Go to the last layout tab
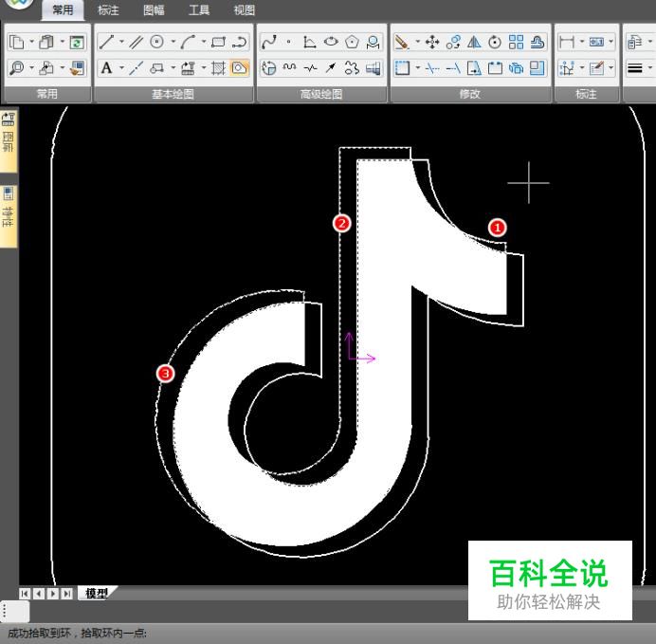 tap(66, 594)
